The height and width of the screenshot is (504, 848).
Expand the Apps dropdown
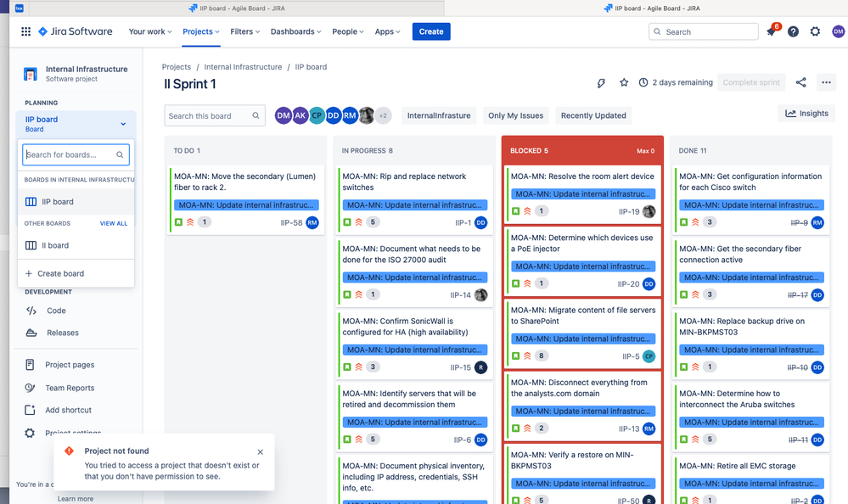click(x=387, y=31)
